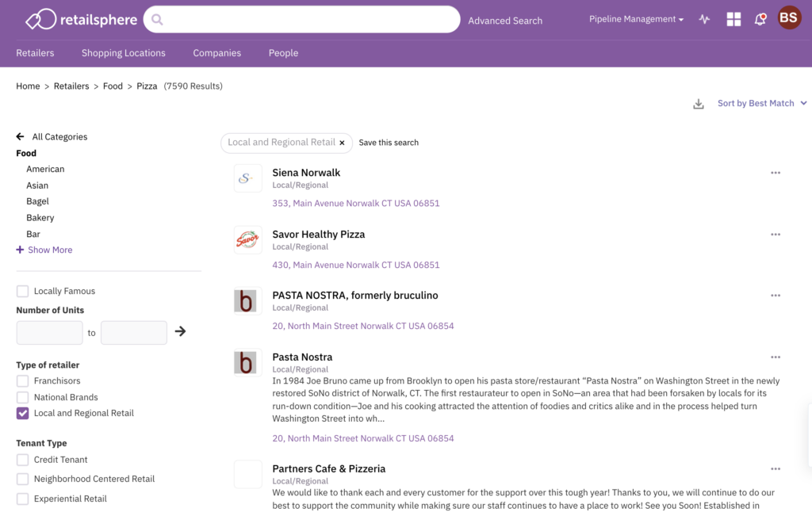Click the Food category heading
812x512 pixels.
click(26, 153)
